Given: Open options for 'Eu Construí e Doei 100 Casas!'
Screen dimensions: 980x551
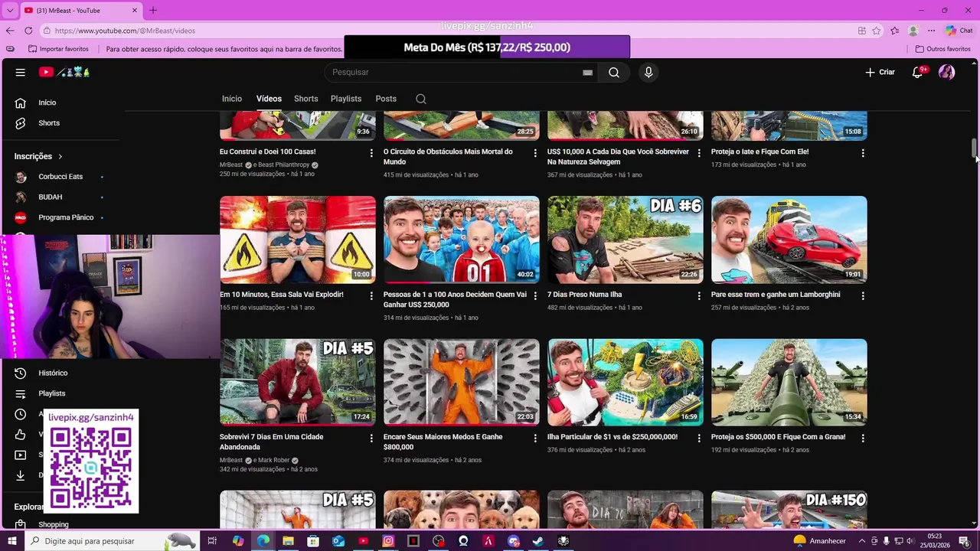Looking at the screenshot, I should (371, 153).
